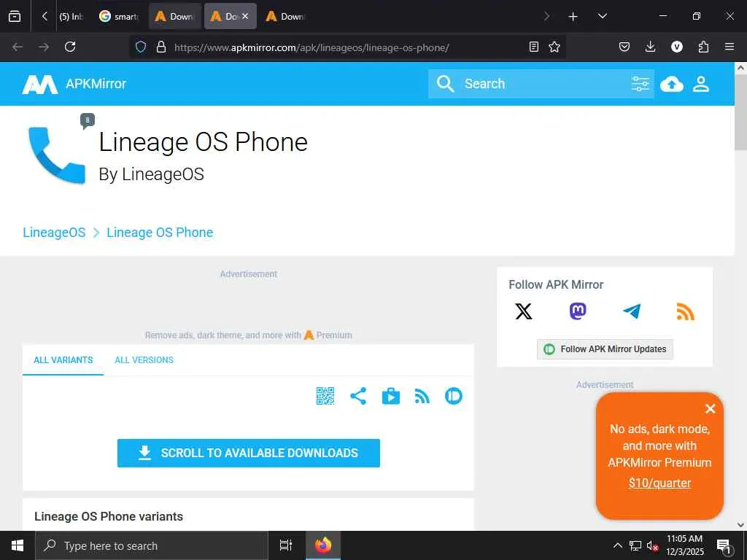Switch to the All Variants tab
This screenshot has height=560, width=747.
click(x=63, y=360)
